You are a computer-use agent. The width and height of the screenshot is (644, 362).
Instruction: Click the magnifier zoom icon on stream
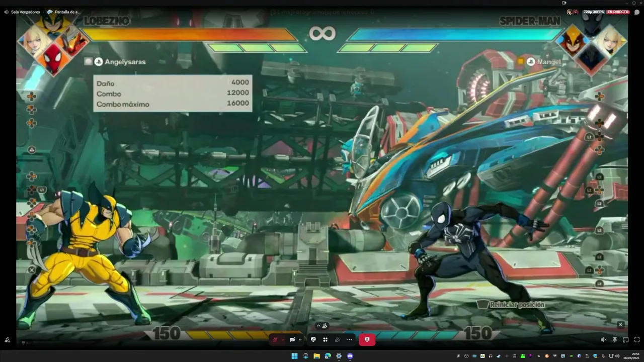pos(621,325)
